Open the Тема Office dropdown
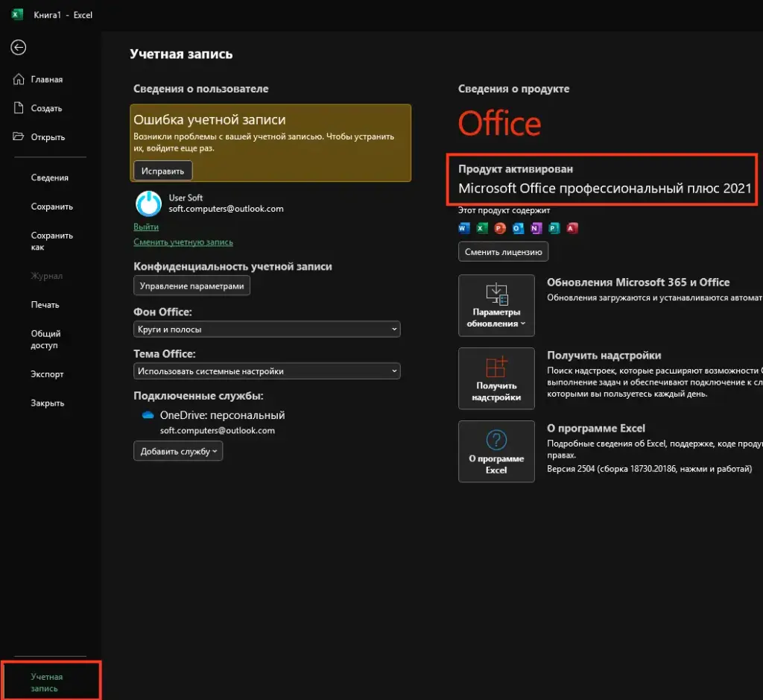The image size is (763, 700). [267, 371]
